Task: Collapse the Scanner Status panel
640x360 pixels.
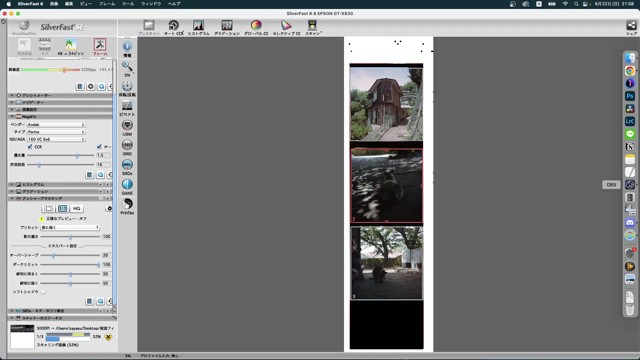Action: [12, 318]
